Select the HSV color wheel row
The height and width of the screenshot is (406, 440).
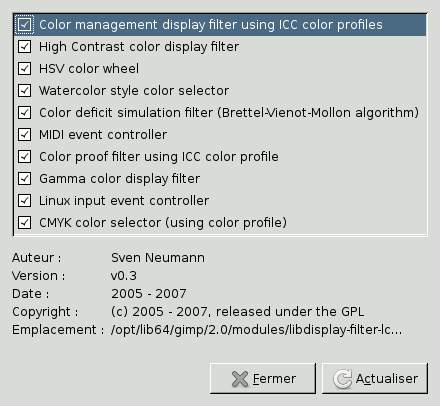[220, 69]
